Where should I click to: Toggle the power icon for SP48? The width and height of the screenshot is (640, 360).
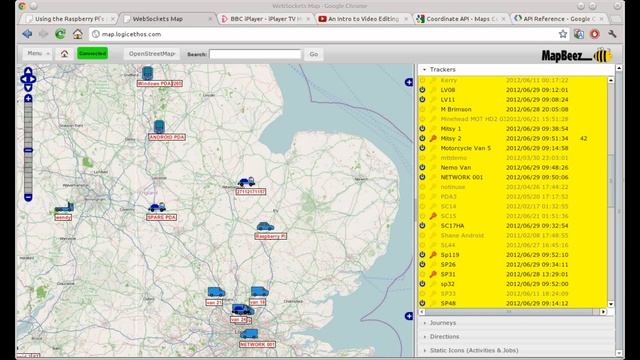pyautogui.click(x=422, y=303)
